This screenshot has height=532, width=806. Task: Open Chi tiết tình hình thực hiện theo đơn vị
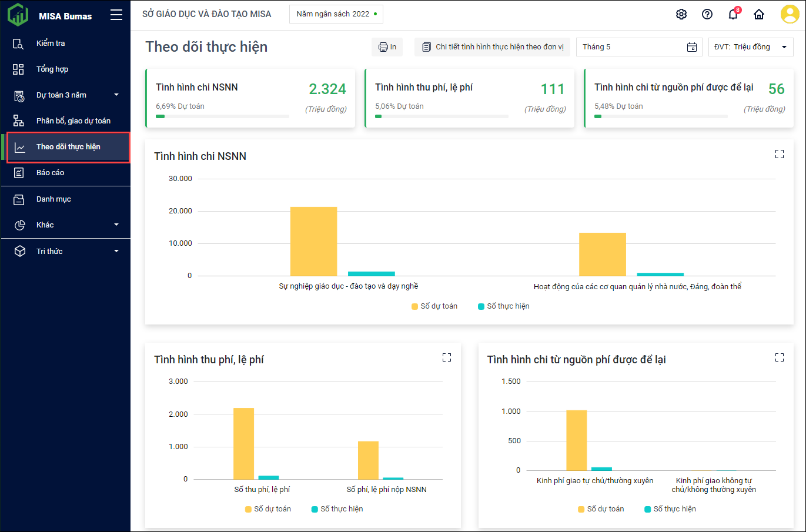tap(492, 47)
